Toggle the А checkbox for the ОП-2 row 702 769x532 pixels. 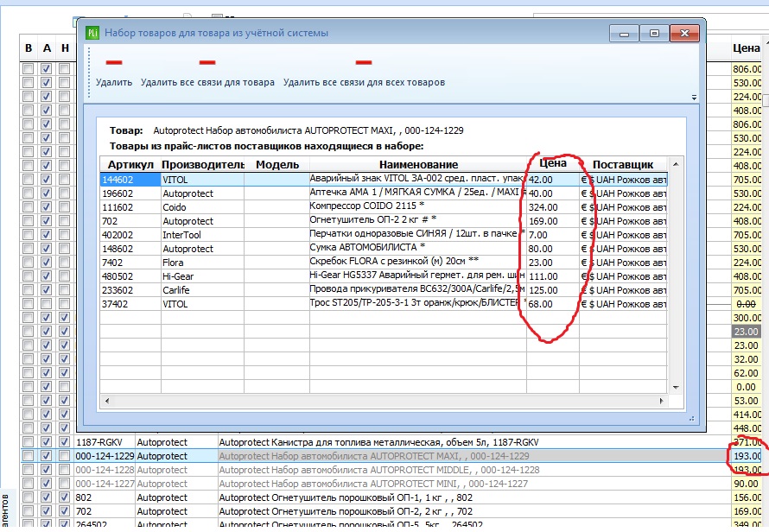click(46, 511)
